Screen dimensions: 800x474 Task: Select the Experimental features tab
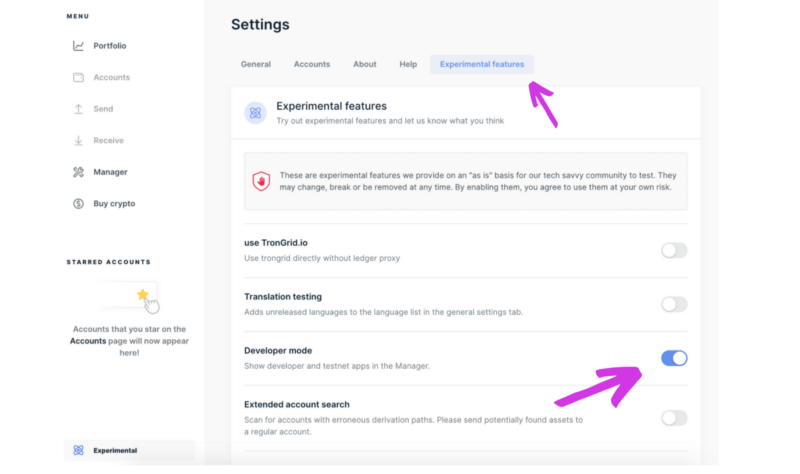point(482,64)
